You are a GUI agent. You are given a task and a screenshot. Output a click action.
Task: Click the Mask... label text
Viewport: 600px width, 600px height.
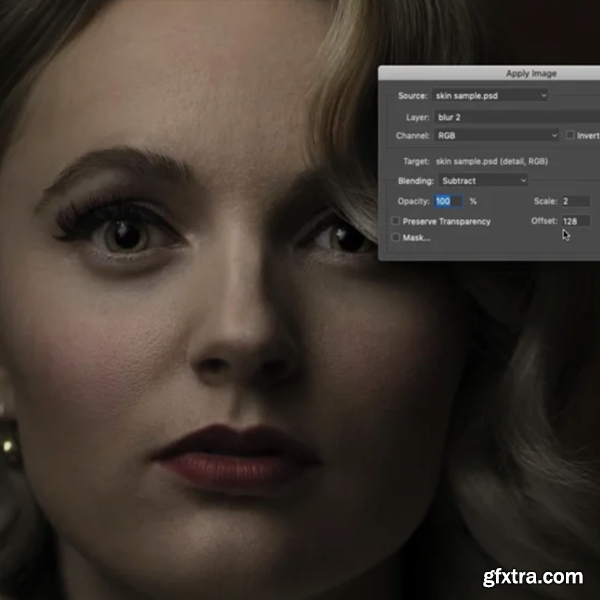click(416, 237)
